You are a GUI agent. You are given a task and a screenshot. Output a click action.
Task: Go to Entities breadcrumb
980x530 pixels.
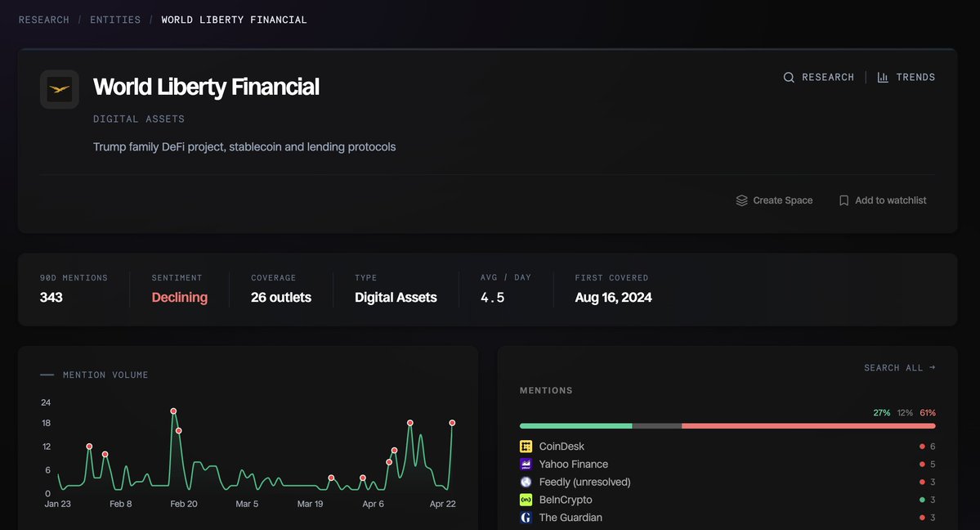coord(115,20)
